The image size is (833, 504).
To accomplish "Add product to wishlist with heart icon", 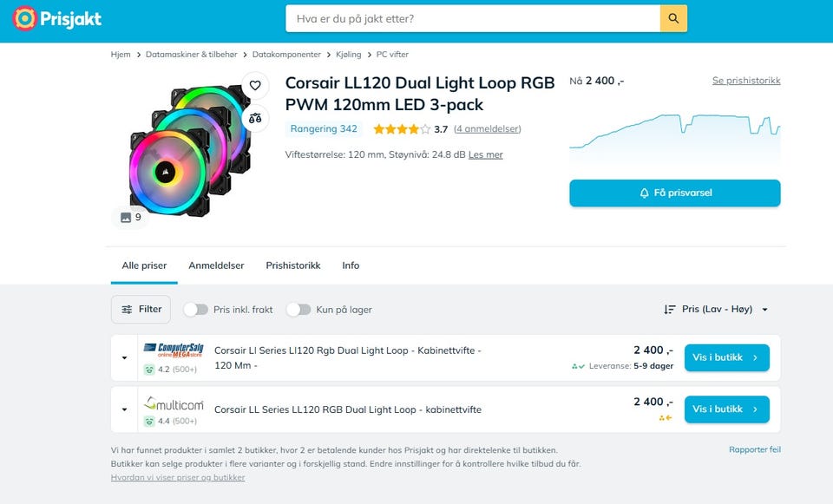I will coord(255,85).
